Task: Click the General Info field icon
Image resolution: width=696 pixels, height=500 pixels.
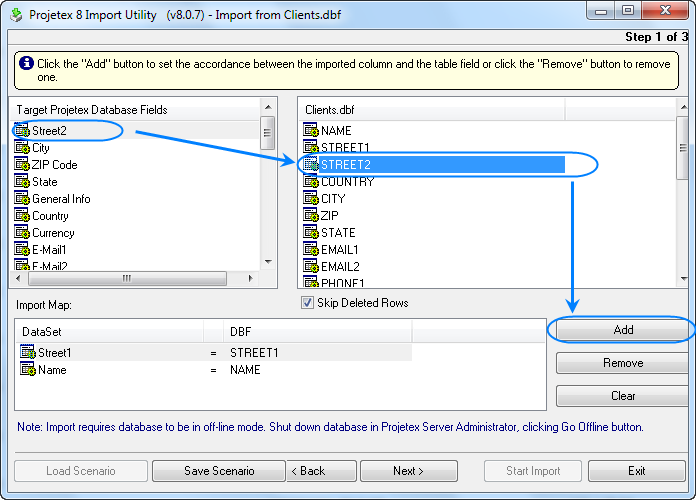Action: coord(22,198)
